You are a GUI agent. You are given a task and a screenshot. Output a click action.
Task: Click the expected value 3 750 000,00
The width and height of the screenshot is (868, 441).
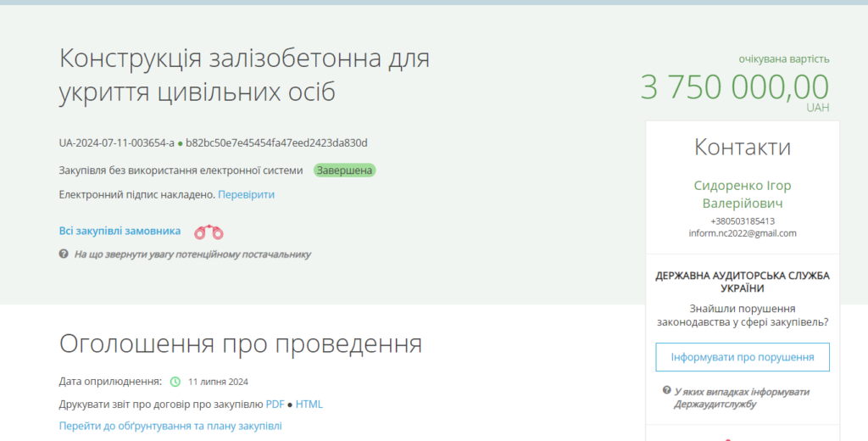(x=734, y=87)
